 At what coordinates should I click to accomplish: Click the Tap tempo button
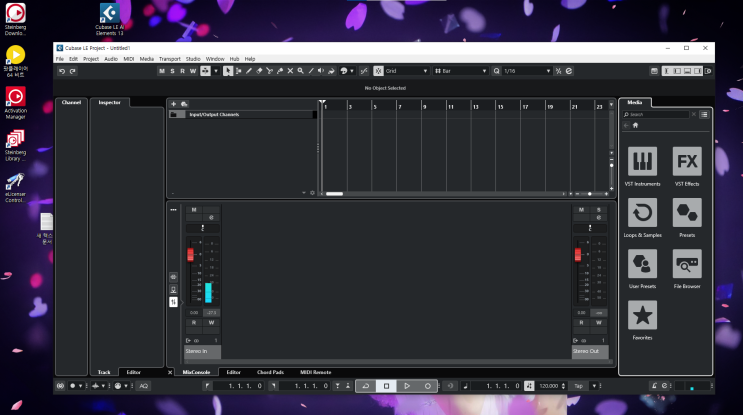pyautogui.click(x=578, y=385)
